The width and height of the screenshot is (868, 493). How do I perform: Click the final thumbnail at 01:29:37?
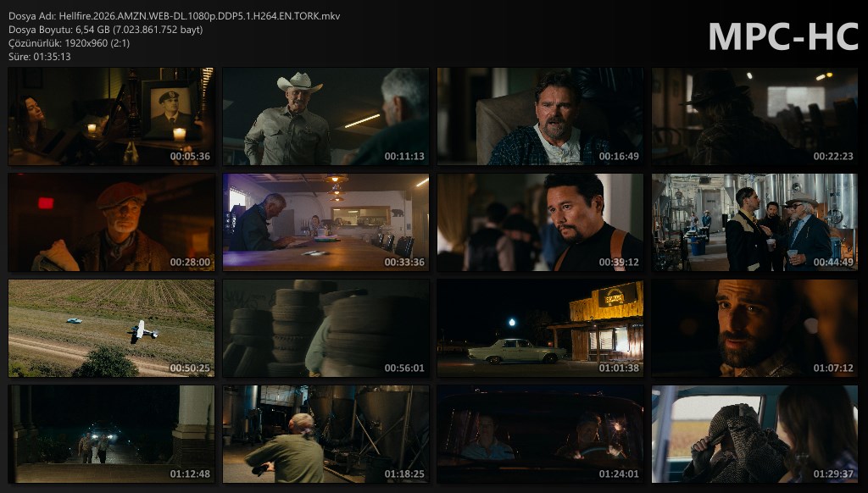coord(754,435)
